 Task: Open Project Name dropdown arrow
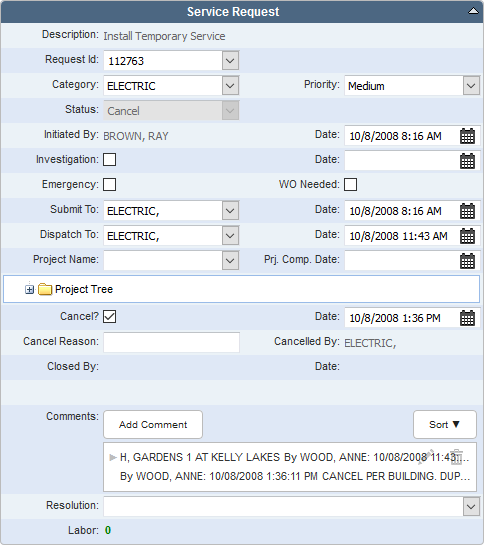230,261
